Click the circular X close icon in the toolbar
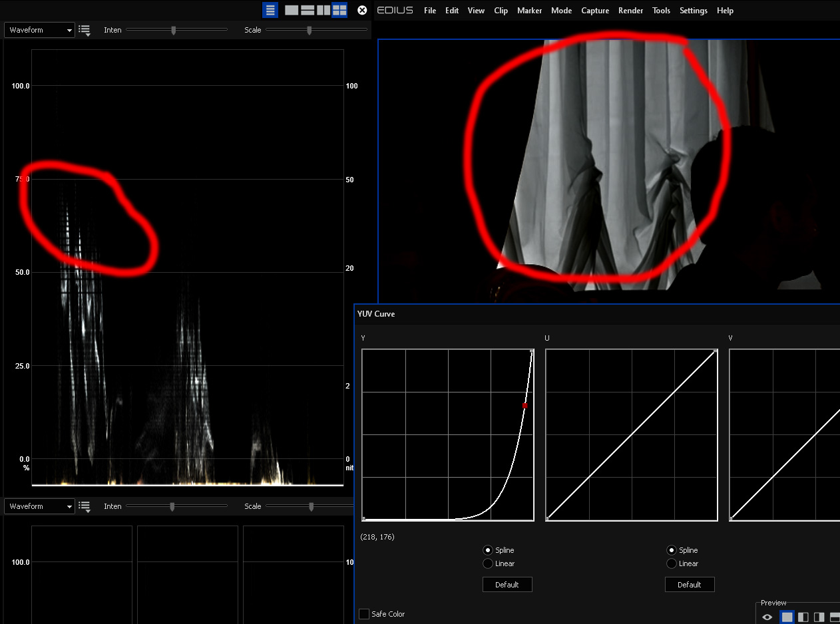 [361, 10]
